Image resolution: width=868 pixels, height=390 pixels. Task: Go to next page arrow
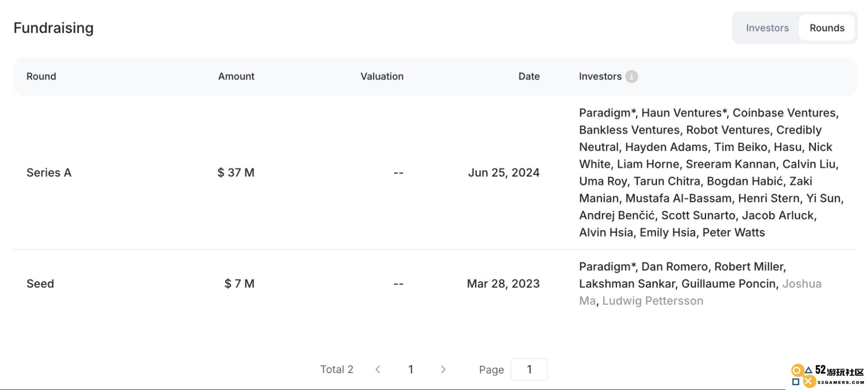point(443,370)
